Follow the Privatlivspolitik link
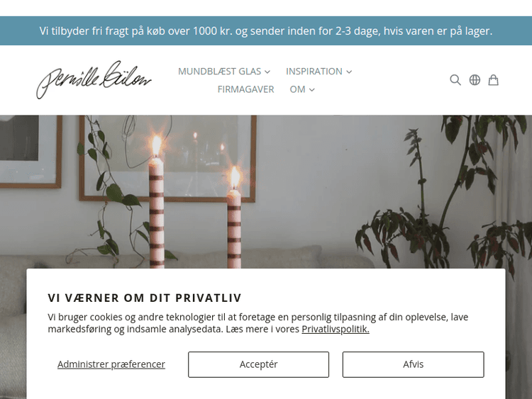This screenshot has width=532, height=399. [x=336, y=329]
